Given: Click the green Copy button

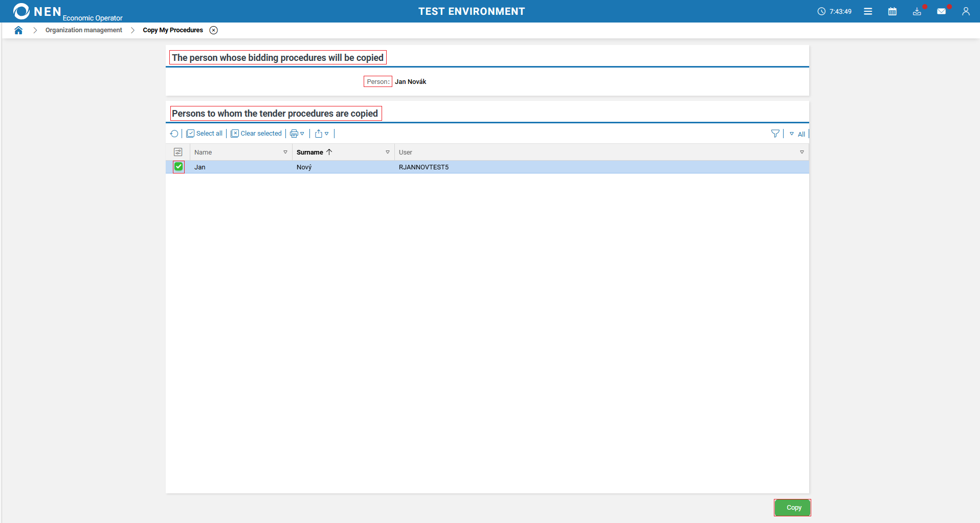Looking at the screenshot, I should click(792, 508).
